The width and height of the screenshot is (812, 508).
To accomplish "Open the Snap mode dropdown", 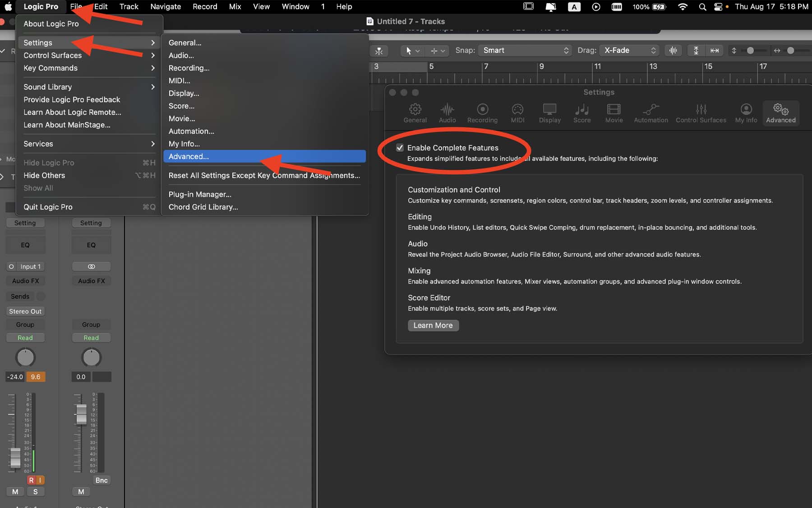I will pyautogui.click(x=525, y=51).
